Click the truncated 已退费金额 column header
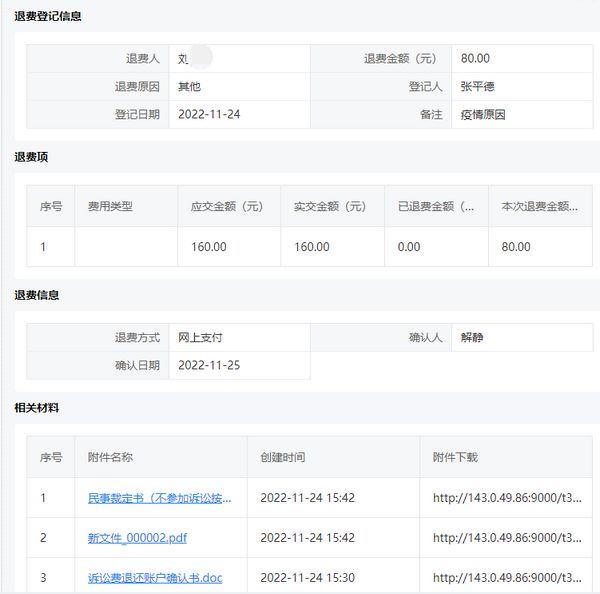The image size is (600, 594). 435,207
